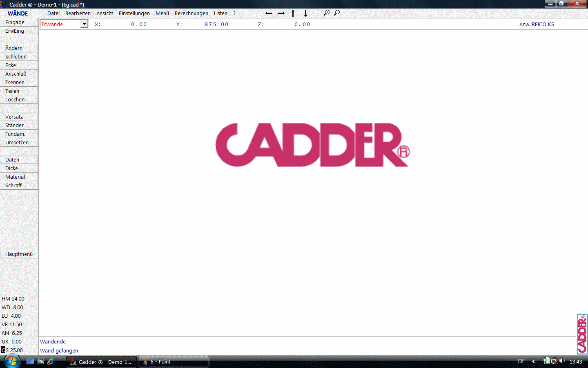
Task: Open the ? help menu
Action: 234,13
